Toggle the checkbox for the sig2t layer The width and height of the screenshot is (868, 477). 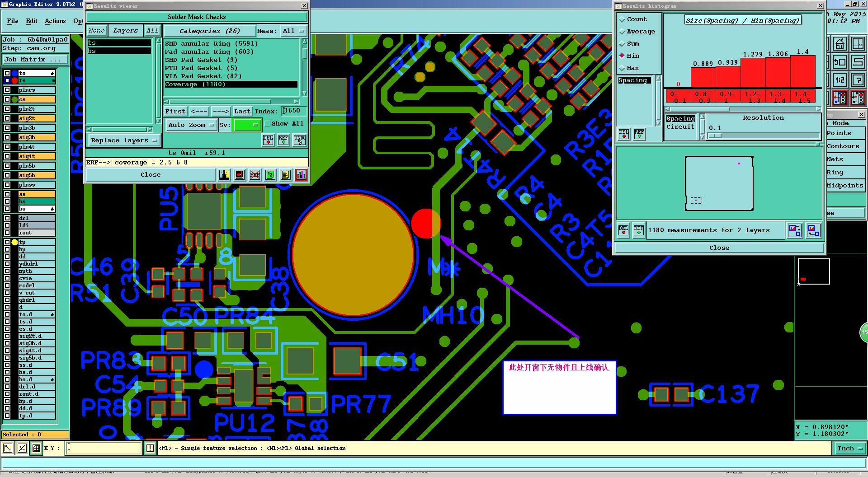pos(7,118)
